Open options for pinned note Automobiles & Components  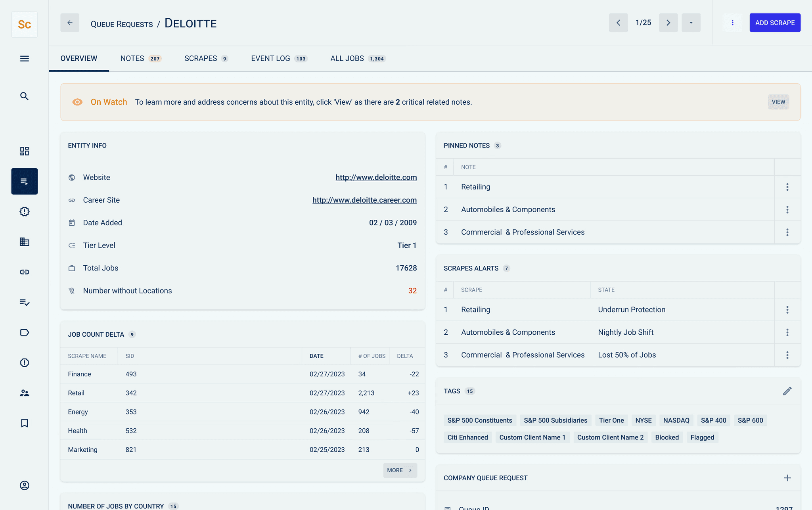pyautogui.click(x=787, y=209)
